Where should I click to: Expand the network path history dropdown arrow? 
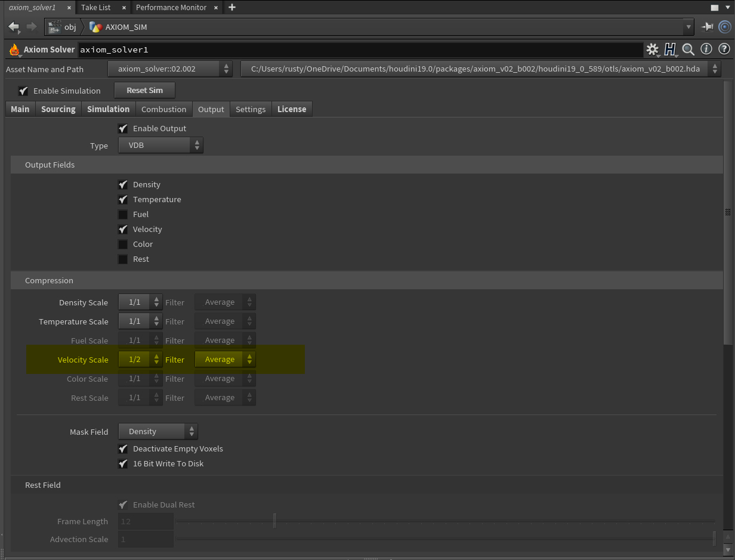coord(689,27)
